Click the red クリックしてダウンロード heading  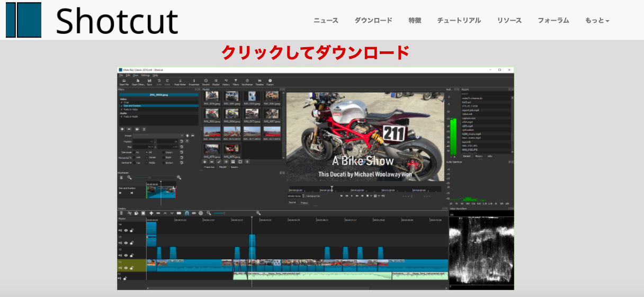pyautogui.click(x=316, y=52)
